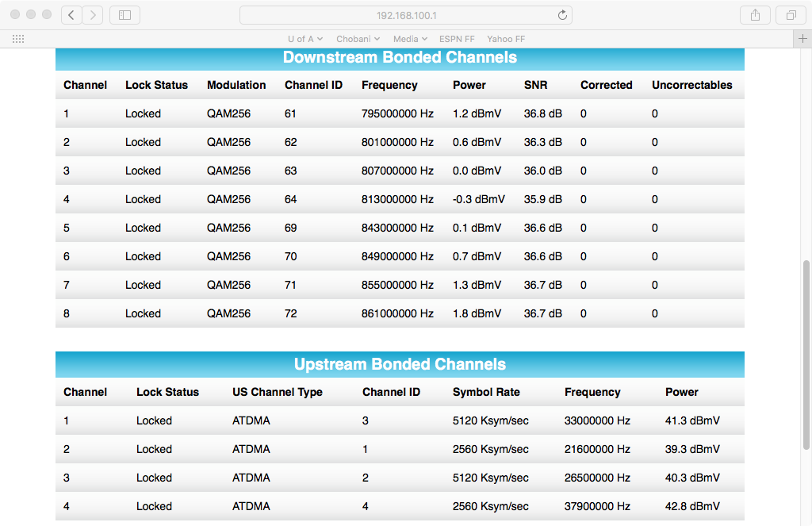Click the page vertical scrollbar thumb

click(x=806, y=355)
